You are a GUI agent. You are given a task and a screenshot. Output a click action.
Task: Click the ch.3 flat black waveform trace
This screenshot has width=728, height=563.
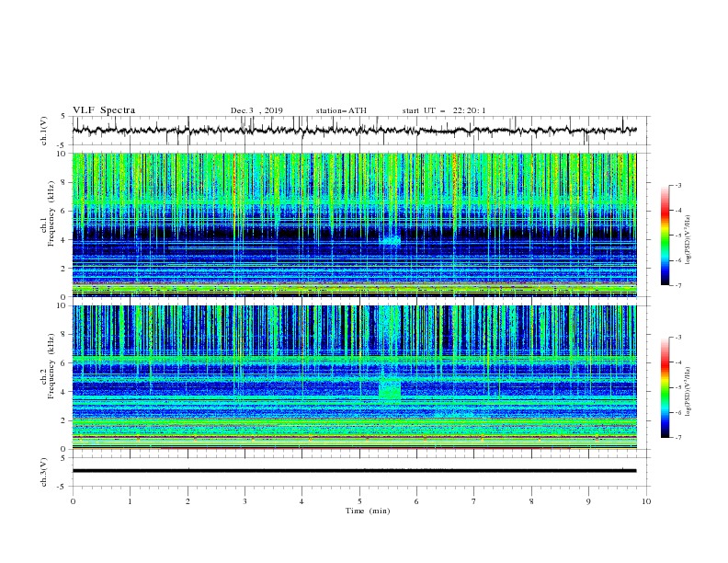(x=354, y=471)
